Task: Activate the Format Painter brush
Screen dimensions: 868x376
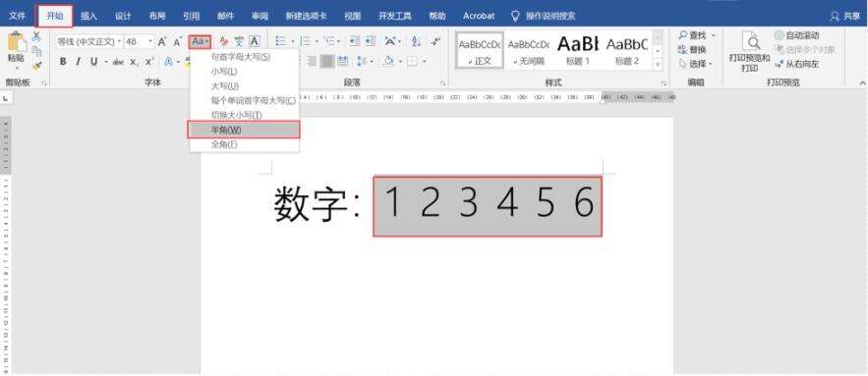Action: pyautogui.click(x=36, y=65)
